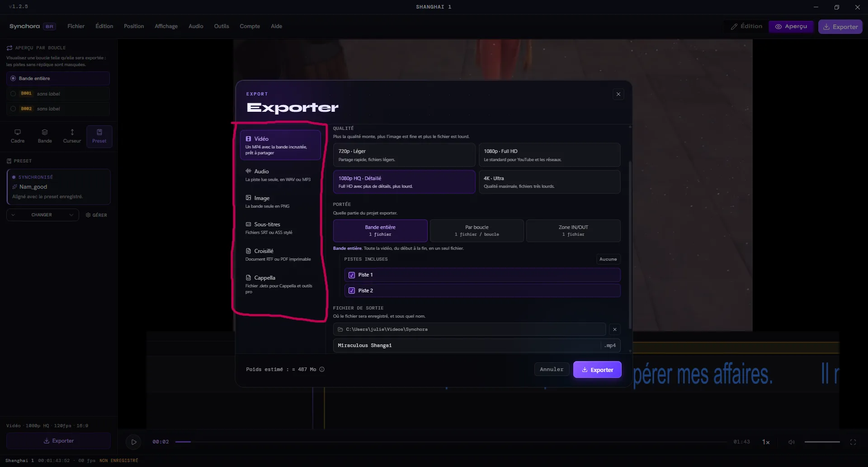Select the Nam_good synchronized preset card
The width and height of the screenshot is (868, 467).
tap(58, 187)
